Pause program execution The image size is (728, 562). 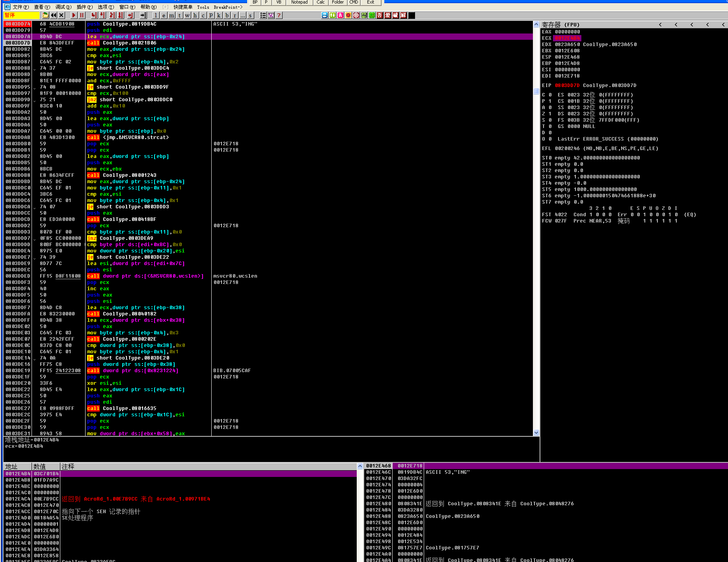coord(82,15)
